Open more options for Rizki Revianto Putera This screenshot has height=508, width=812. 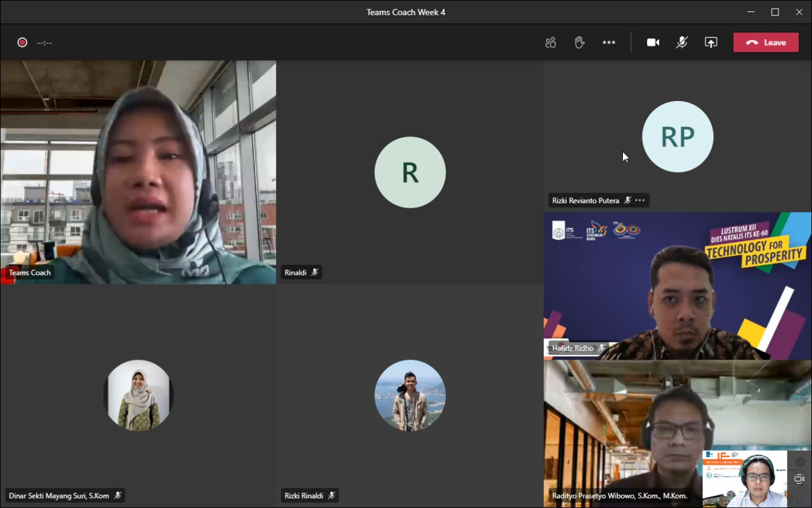point(639,201)
